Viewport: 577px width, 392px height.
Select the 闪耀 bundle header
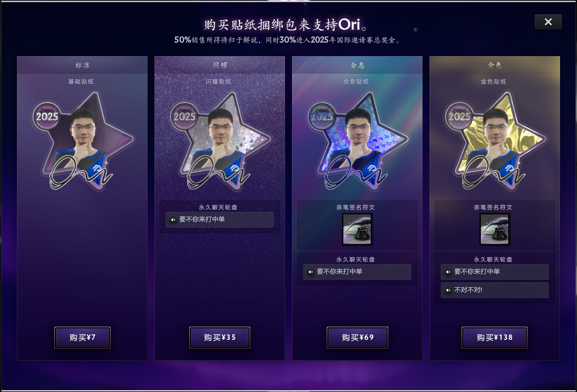[x=220, y=65]
